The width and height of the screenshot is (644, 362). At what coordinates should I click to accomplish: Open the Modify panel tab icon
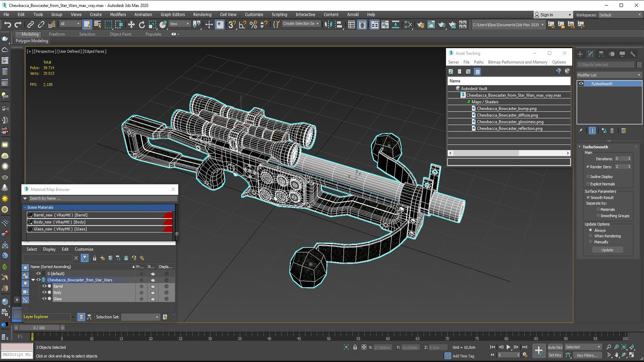[x=591, y=54]
